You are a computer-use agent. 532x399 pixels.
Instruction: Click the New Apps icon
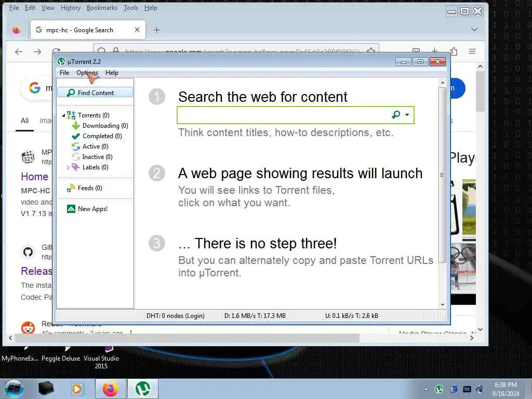[x=71, y=209]
